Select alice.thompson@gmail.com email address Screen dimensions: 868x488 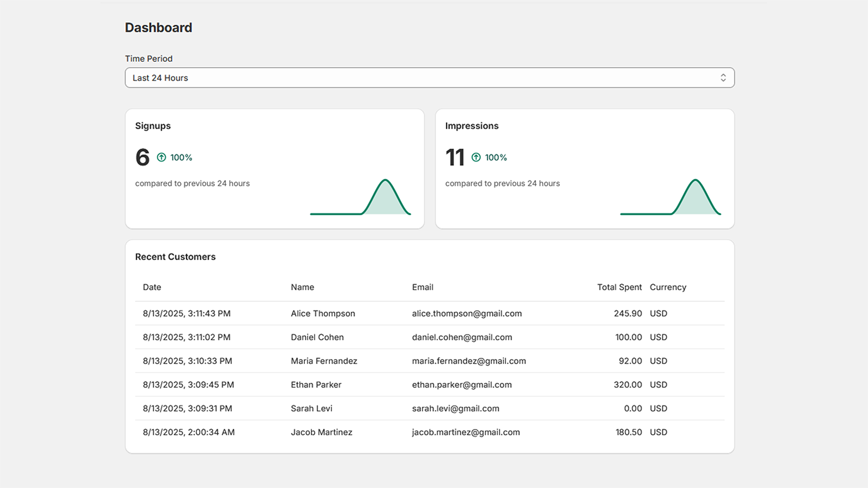click(467, 313)
